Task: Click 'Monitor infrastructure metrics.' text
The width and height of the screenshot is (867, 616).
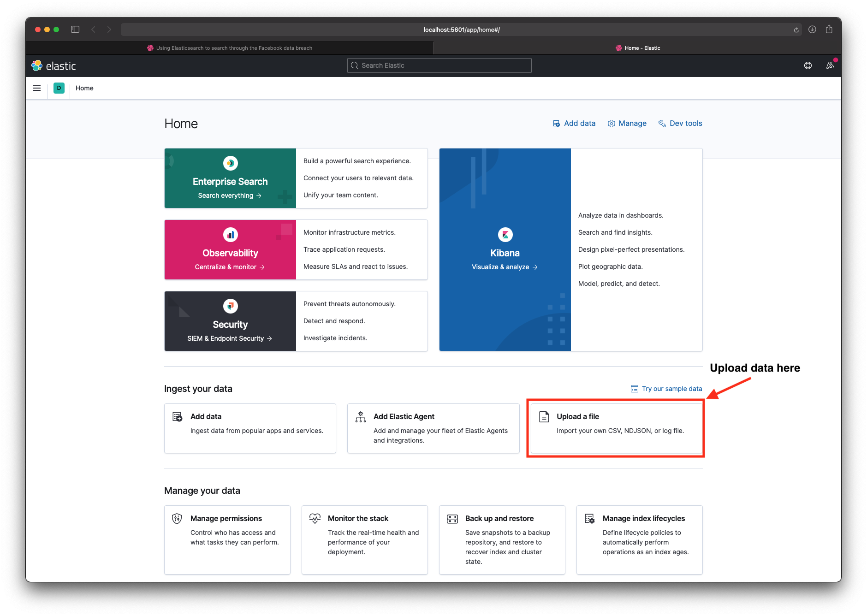Action: point(350,232)
